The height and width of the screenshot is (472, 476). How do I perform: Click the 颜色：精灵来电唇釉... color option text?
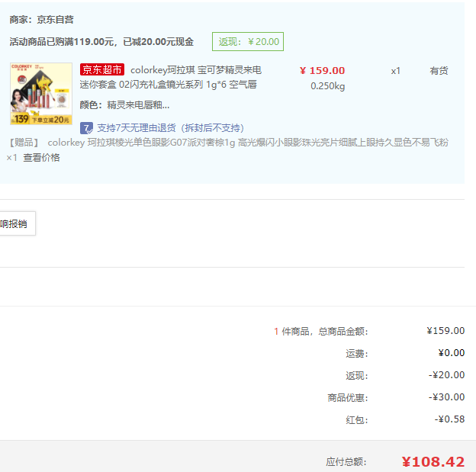124,105
